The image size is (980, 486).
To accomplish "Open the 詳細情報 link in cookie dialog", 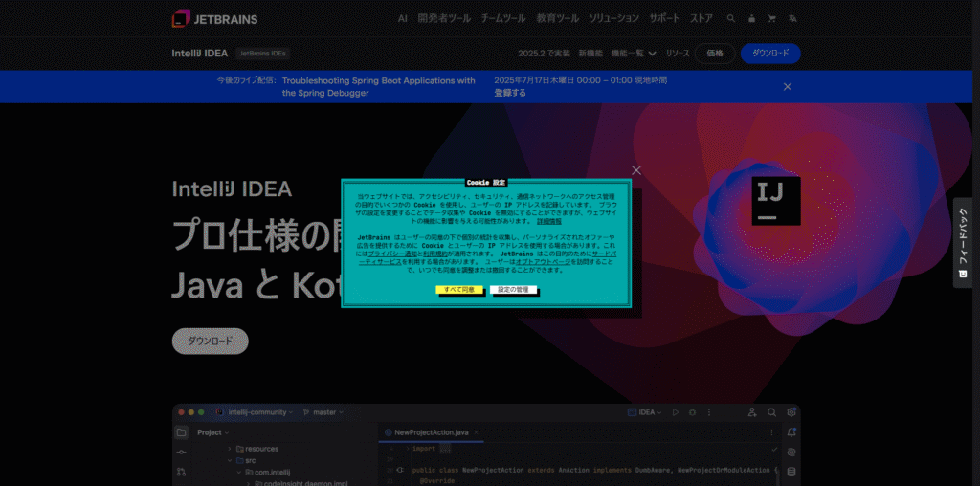I will (548, 221).
